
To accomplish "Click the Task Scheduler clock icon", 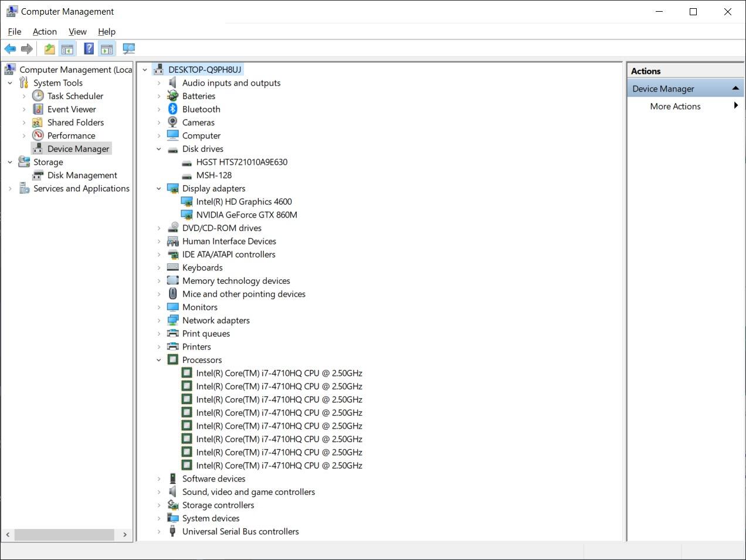I will pos(38,96).
